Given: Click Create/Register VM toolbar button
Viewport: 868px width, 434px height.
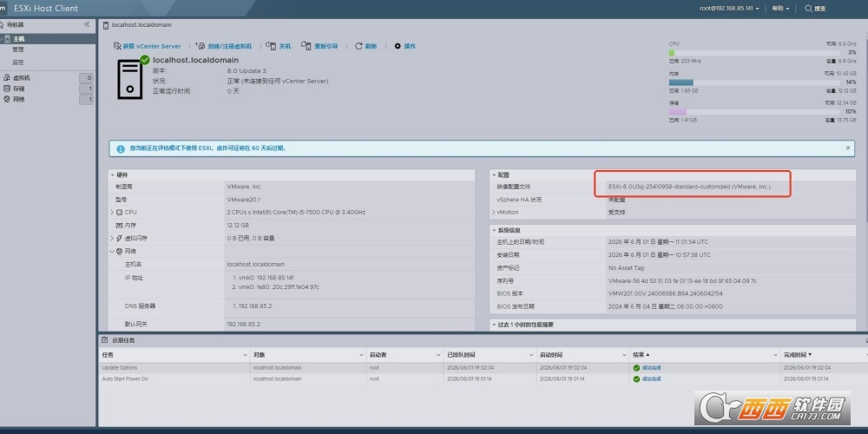Looking at the screenshot, I should click(x=223, y=46).
